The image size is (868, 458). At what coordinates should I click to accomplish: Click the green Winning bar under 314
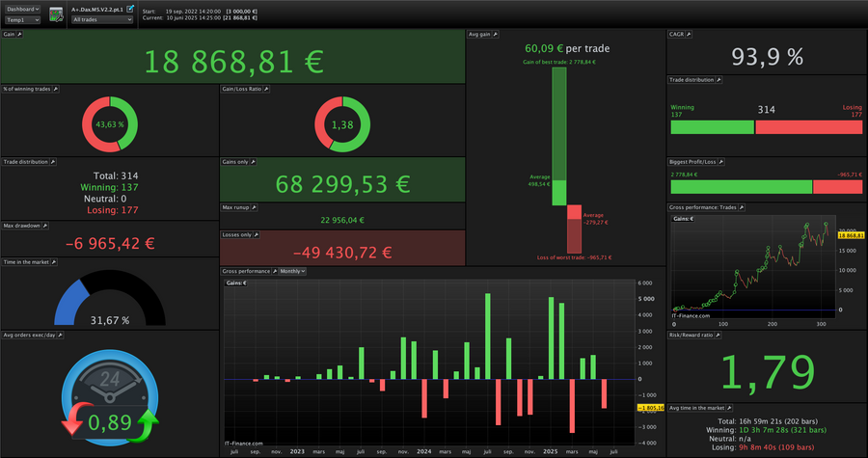pos(713,127)
